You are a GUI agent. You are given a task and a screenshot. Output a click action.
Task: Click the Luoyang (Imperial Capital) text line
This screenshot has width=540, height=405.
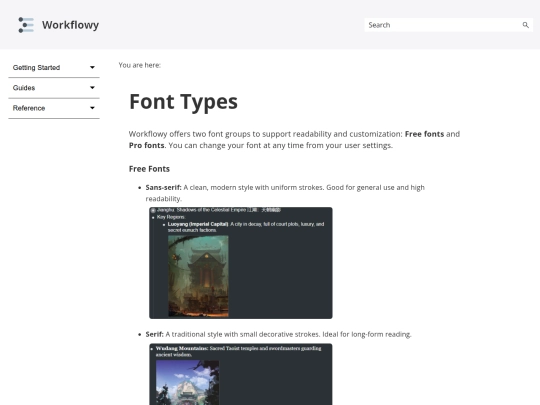tap(246, 227)
